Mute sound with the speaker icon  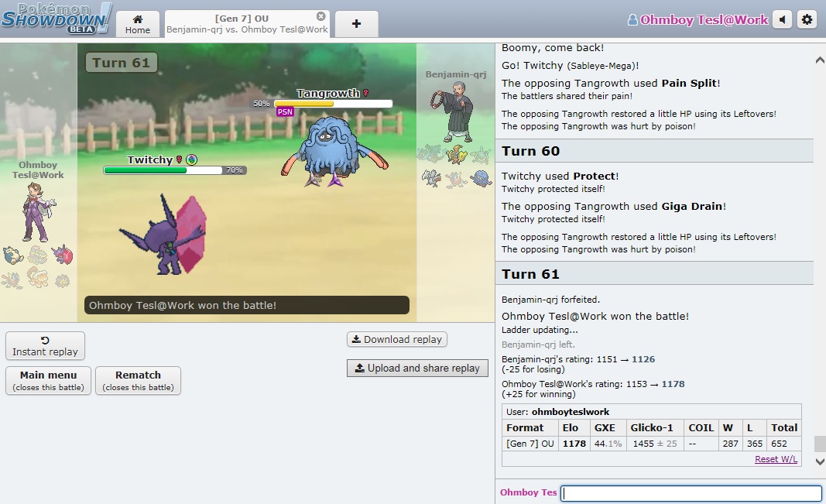[783, 20]
